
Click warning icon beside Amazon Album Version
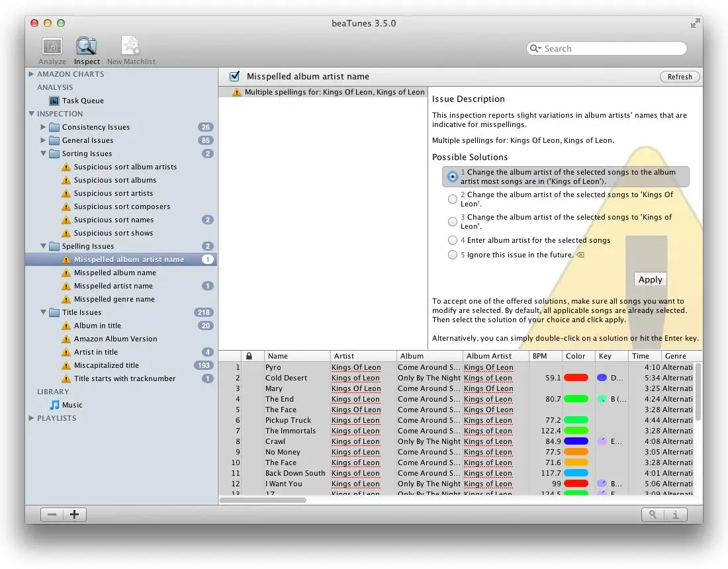pyautogui.click(x=66, y=339)
